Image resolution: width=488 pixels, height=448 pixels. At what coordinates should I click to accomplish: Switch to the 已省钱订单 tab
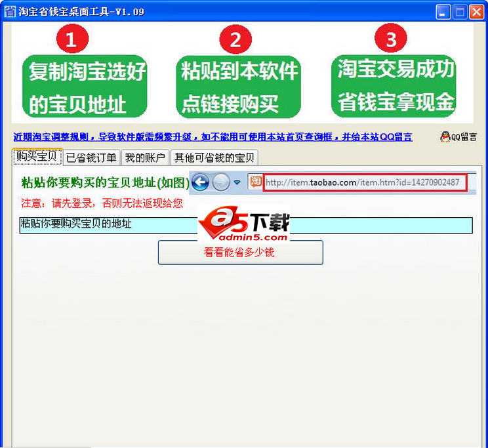coord(91,157)
